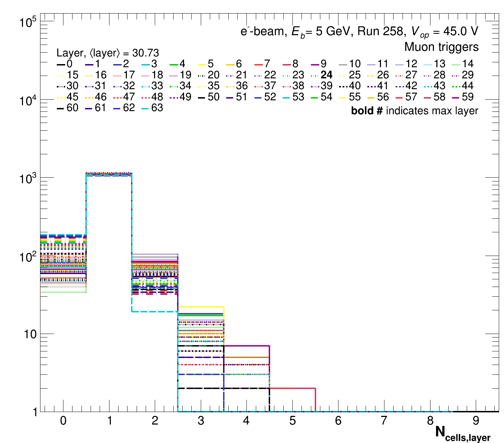Image resolution: width=504 pixels, height=443 pixels.
Task: Click the 10^5 y-axis tick label
Action: [x=28, y=22]
